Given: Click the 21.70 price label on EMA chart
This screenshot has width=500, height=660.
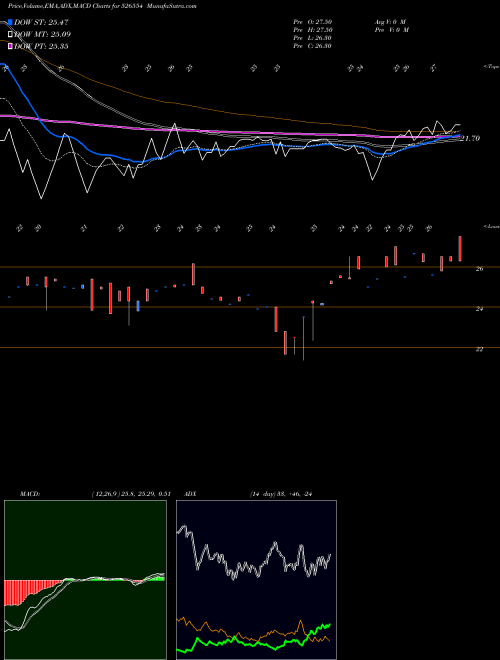Looking at the screenshot, I should [470, 138].
